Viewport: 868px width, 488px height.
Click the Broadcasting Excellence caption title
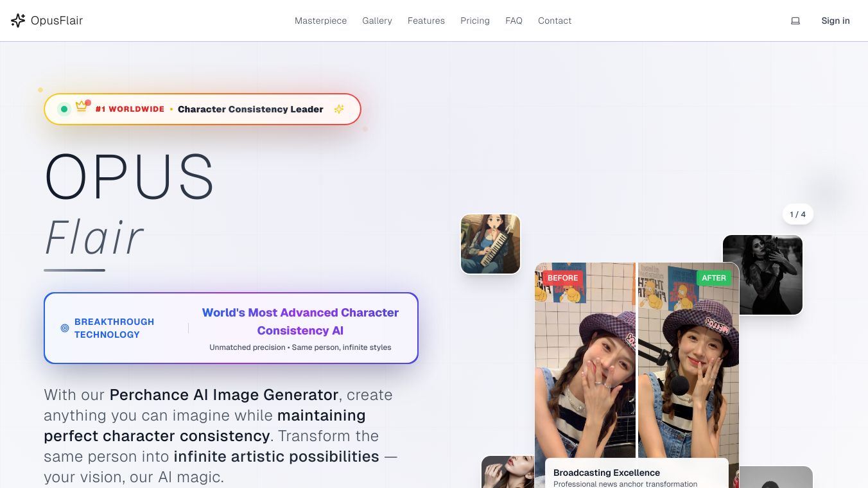click(x=607, y=473)
